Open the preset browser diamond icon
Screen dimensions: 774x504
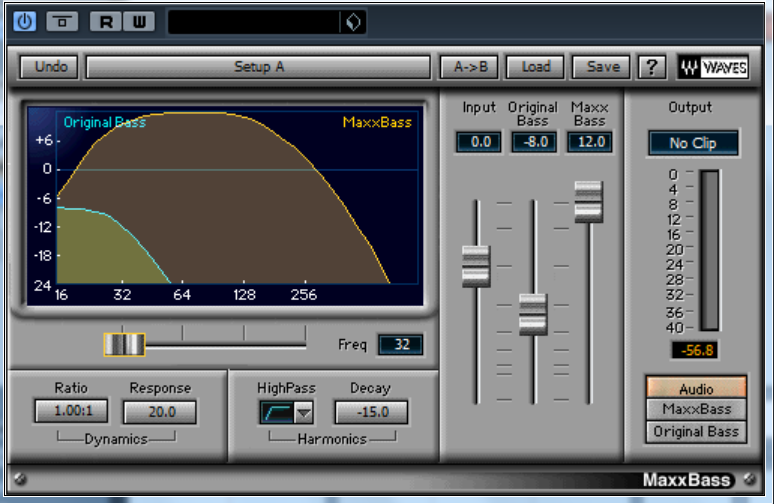[x=353, y=22]
